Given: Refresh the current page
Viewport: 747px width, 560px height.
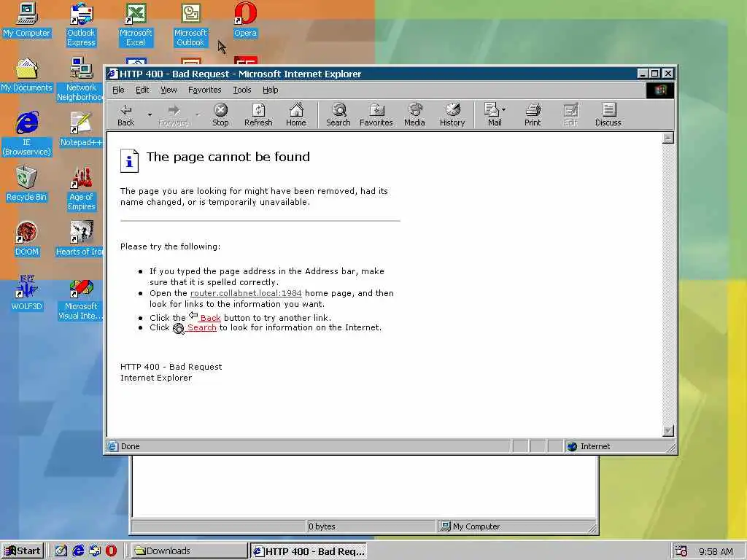Looking at the screenshot, I should point(258,115).
